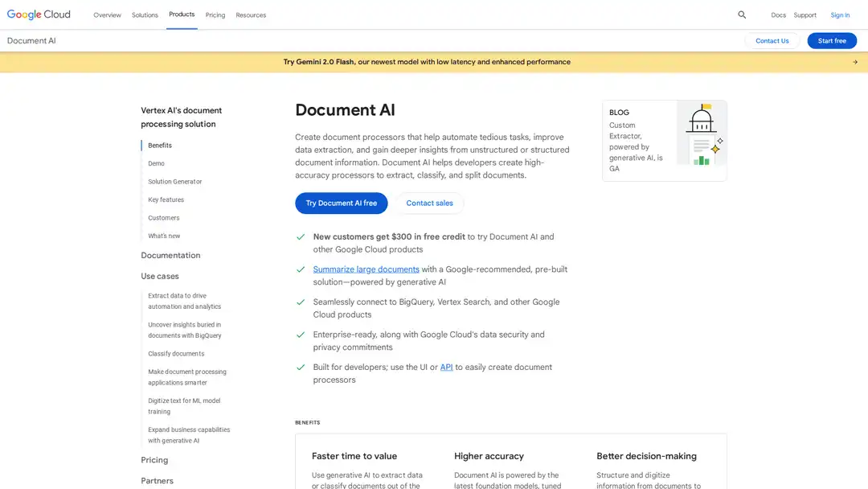Click the Contact sales button
Viewport: 868px width, 489px height.
pos(429,203)
